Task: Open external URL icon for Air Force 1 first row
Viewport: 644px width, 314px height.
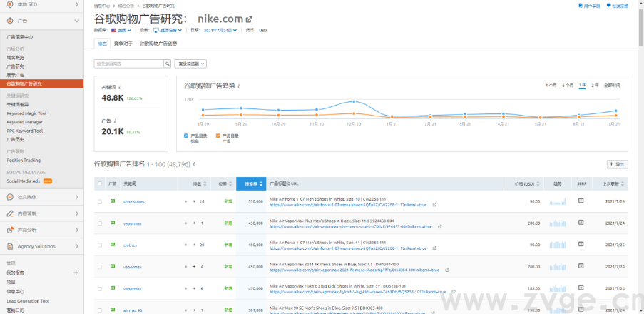Action: 434,205
